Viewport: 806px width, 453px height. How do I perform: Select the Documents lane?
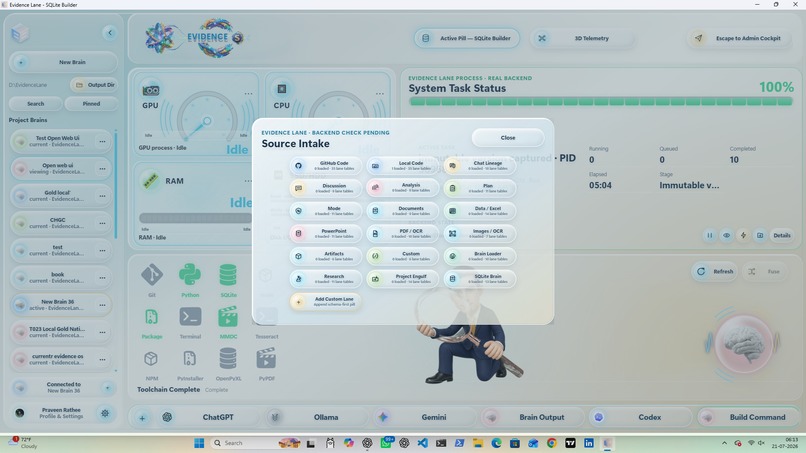click(402, 211)
